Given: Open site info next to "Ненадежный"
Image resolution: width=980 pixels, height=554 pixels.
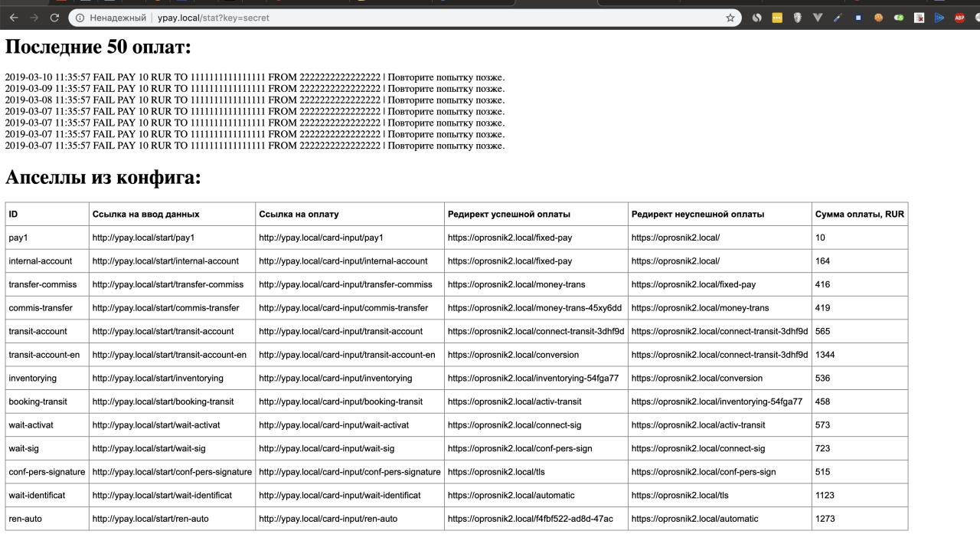Looking at the screenshot, I should (x=80, y=18).
